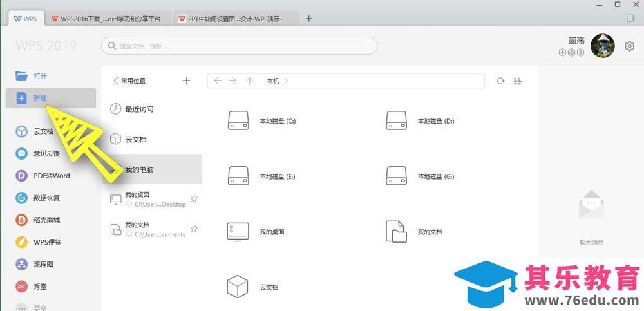Screen dimensions: 644x311
Task: Click username 墨殇
Action: tap(576, 41)
